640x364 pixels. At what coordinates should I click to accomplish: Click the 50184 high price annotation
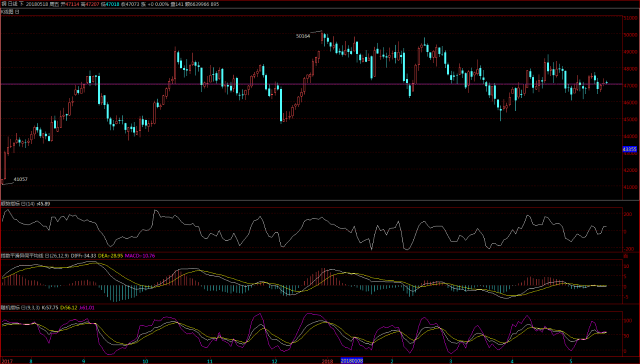303,36
